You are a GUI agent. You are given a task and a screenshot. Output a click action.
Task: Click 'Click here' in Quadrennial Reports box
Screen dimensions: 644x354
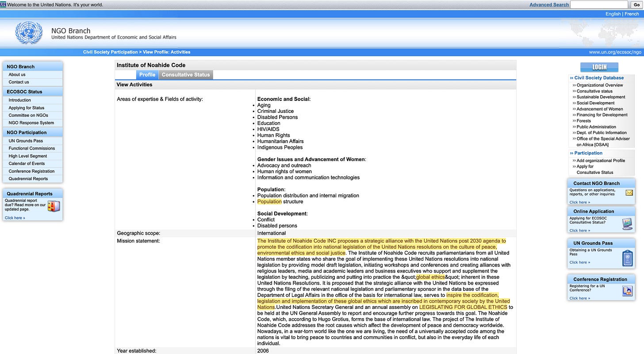15,218
